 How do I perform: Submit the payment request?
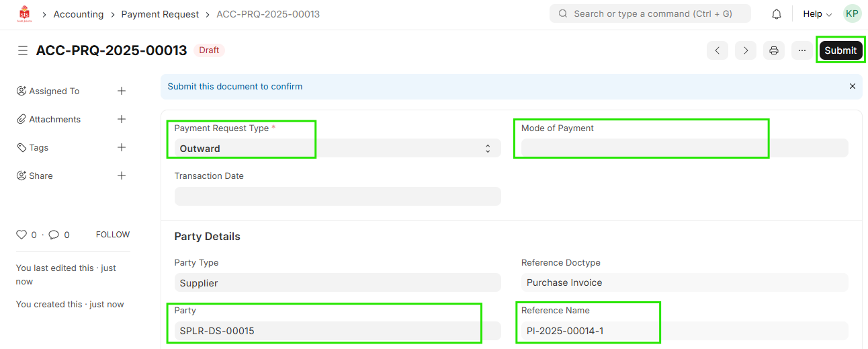pyautogui.click(x=840, y=50)
